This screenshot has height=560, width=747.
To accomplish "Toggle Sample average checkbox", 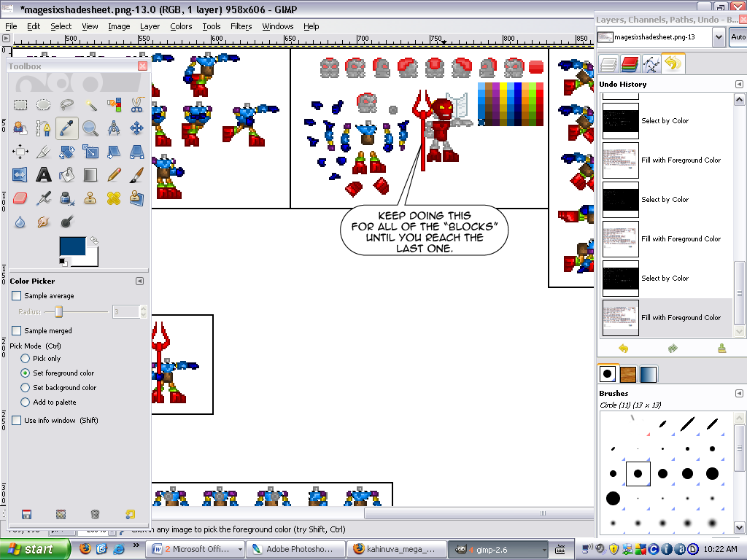I will [x=16, y=296].
